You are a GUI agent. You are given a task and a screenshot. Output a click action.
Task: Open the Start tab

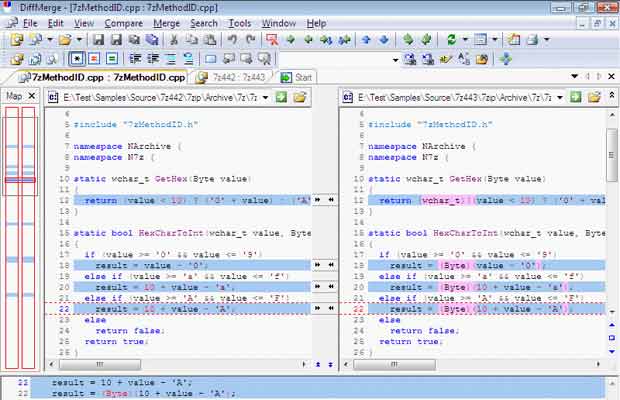tap(297, 77)
